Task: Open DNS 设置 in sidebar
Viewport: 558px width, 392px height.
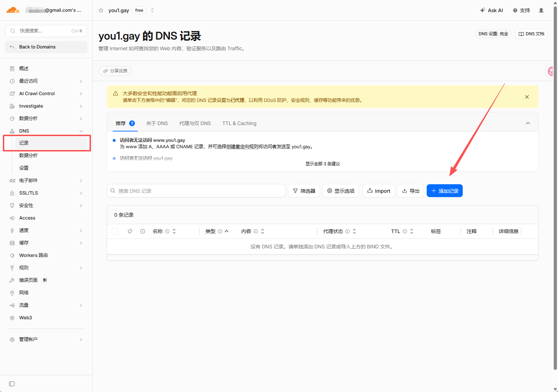Action: pos(51,168)
